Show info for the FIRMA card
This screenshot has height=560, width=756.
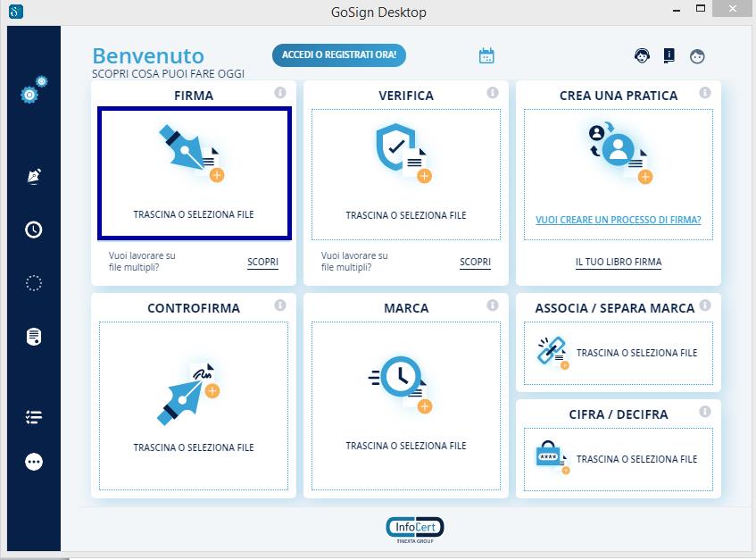[x=280, y=93]
